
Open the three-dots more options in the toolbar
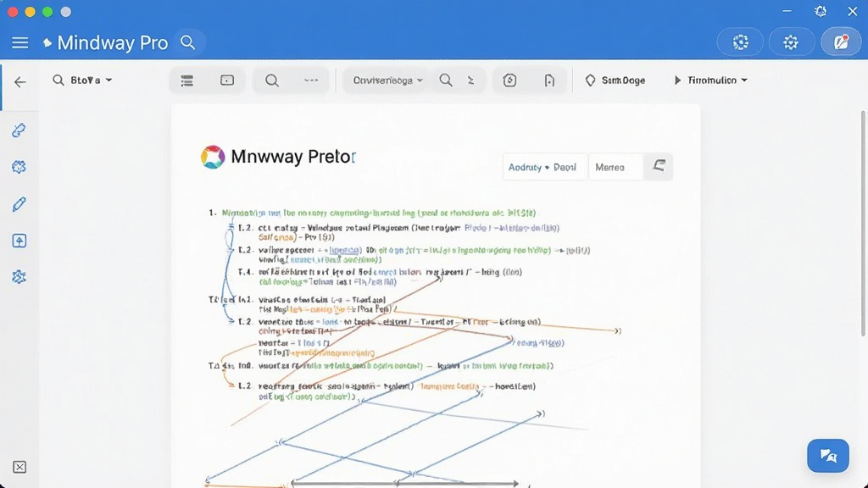coord(311,80)
